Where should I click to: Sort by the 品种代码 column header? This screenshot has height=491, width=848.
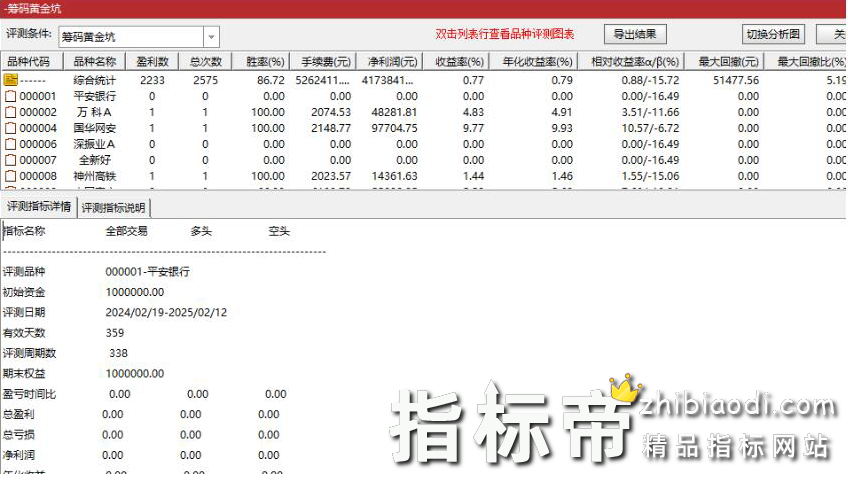pos(32,62)
